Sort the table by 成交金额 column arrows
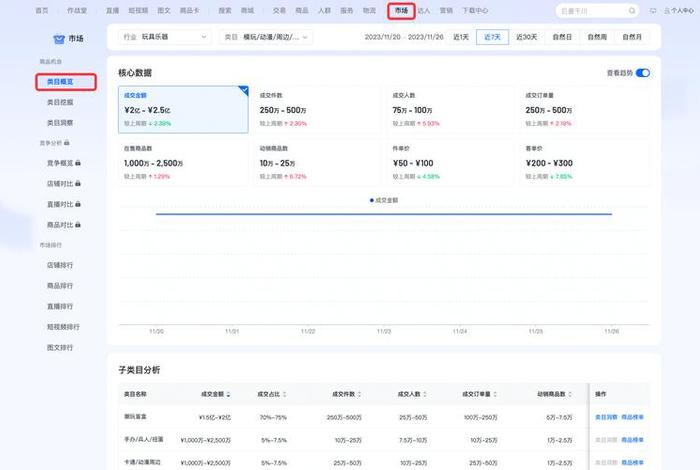700x470 pixels. click(228, 395)
